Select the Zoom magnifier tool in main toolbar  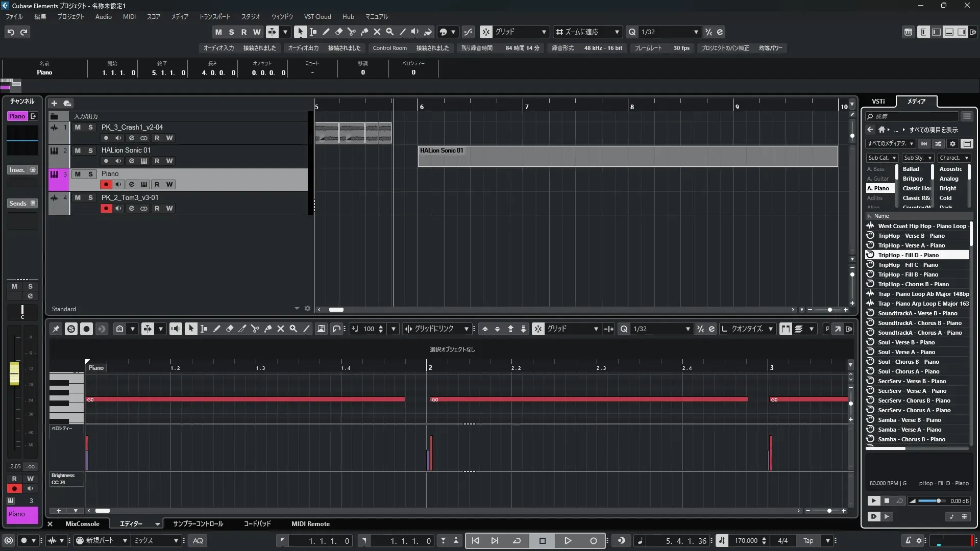(390, 32)
